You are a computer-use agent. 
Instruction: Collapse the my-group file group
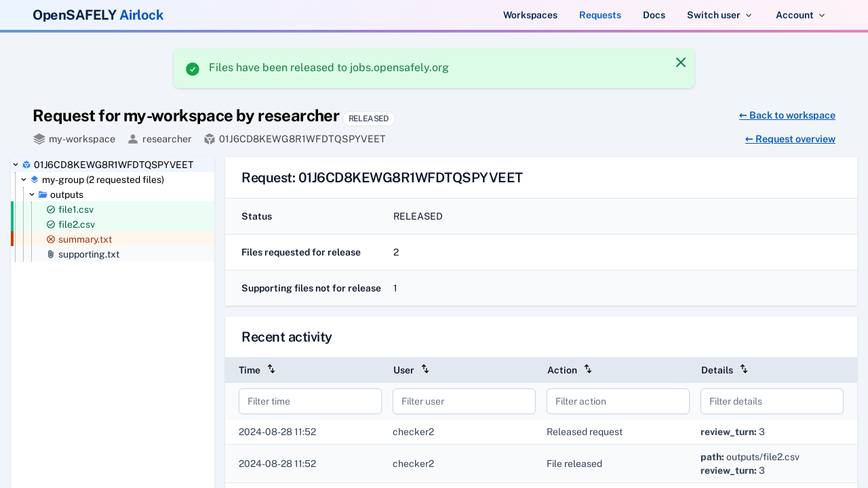(x=24, y=180)
